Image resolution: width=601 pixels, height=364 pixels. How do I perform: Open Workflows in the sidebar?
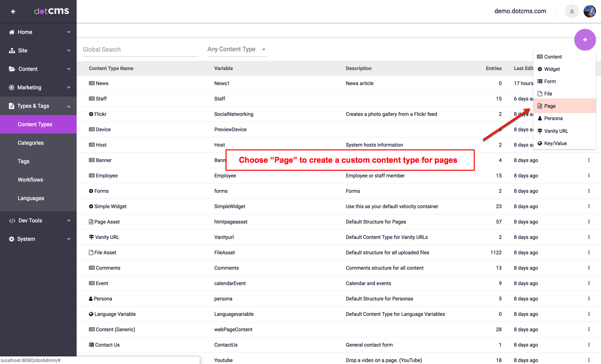(30, 180)
